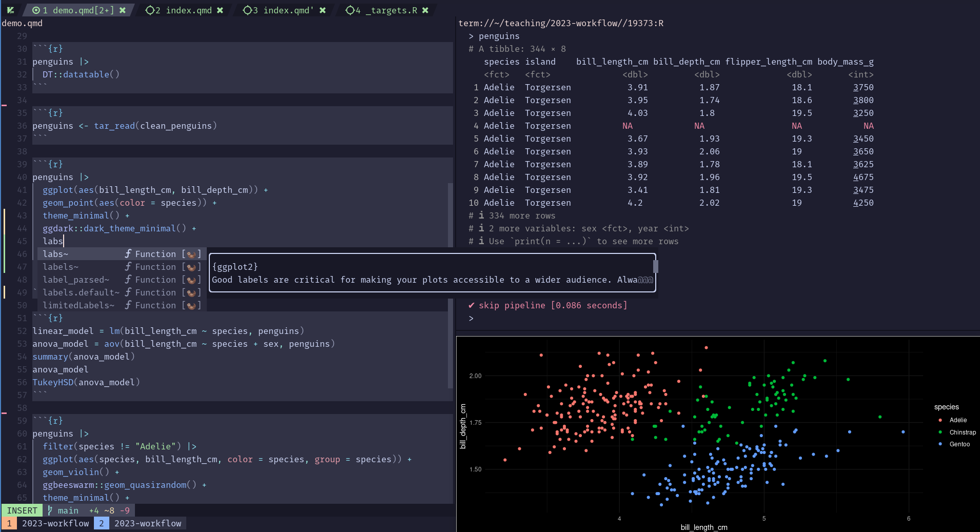Click the Adelie red legend swatch

940,420
